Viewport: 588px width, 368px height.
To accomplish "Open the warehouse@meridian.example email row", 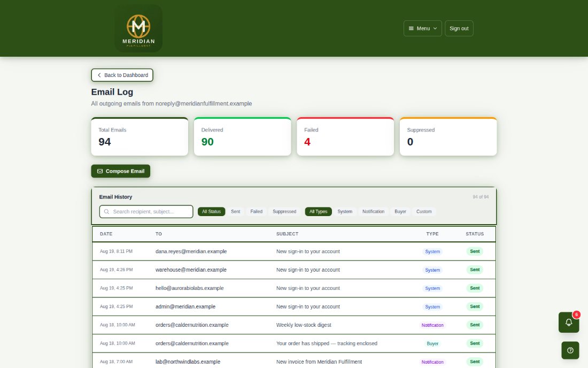I will pyautogui.click(x=294, y=270).
